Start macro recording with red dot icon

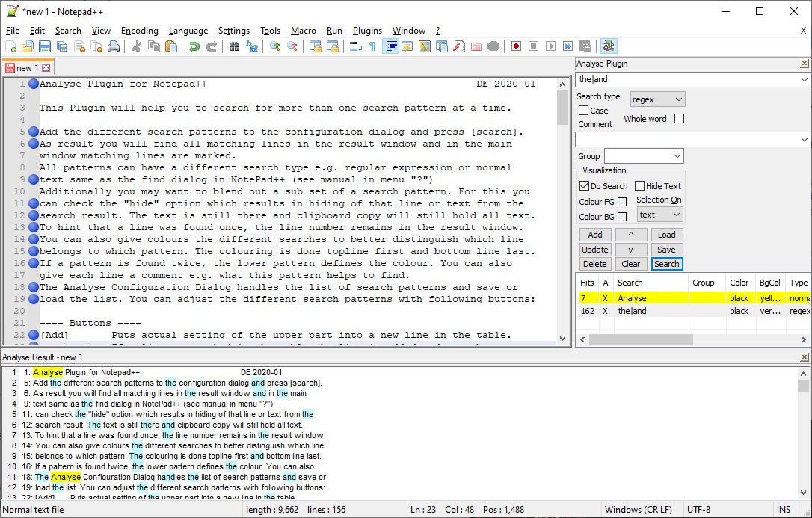(x=517, y=46)
